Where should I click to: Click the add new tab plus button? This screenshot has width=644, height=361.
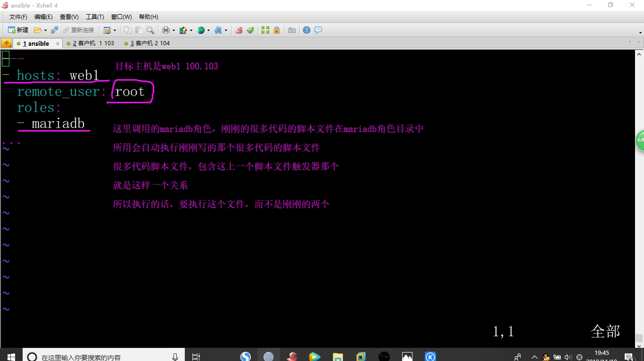click(x=7, y=43)
